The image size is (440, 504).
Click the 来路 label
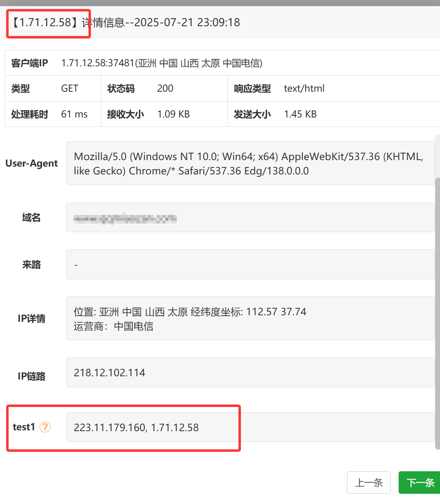coord(32,264)
